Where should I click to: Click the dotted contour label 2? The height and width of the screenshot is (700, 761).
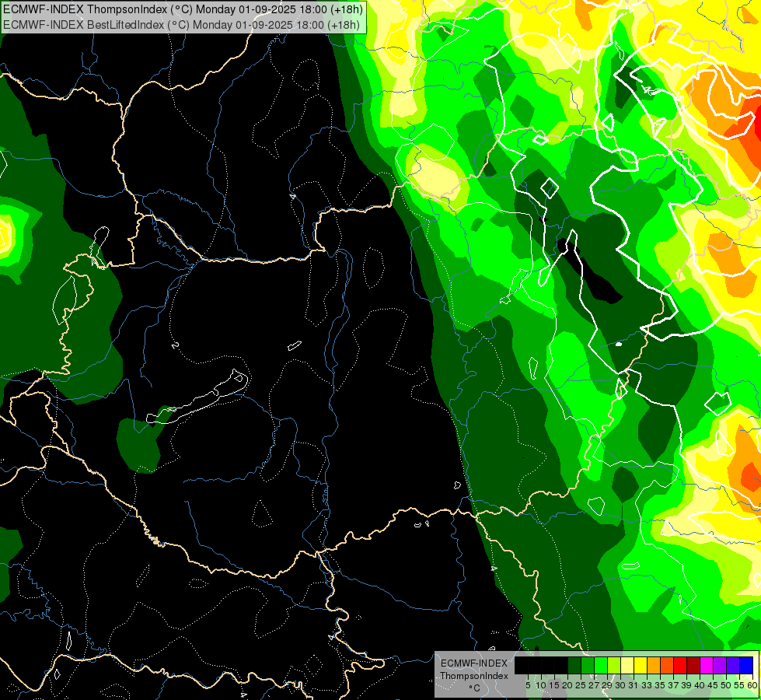(x=175, y=345)
